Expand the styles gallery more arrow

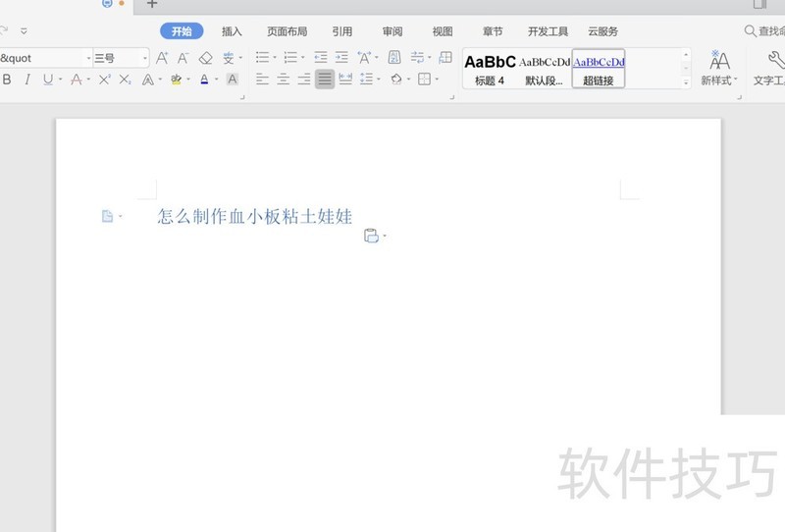click(x=686, y=81)
